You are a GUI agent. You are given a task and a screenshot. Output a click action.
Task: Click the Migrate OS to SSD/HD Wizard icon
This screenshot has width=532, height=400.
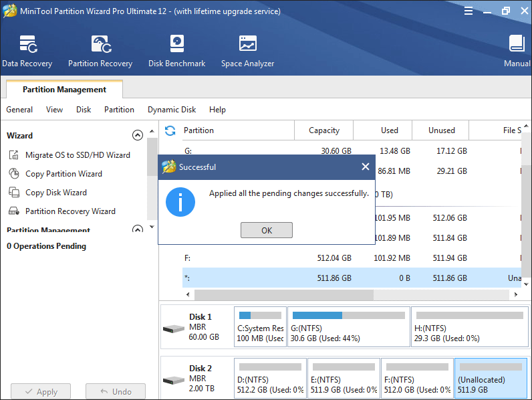(13, 155)
